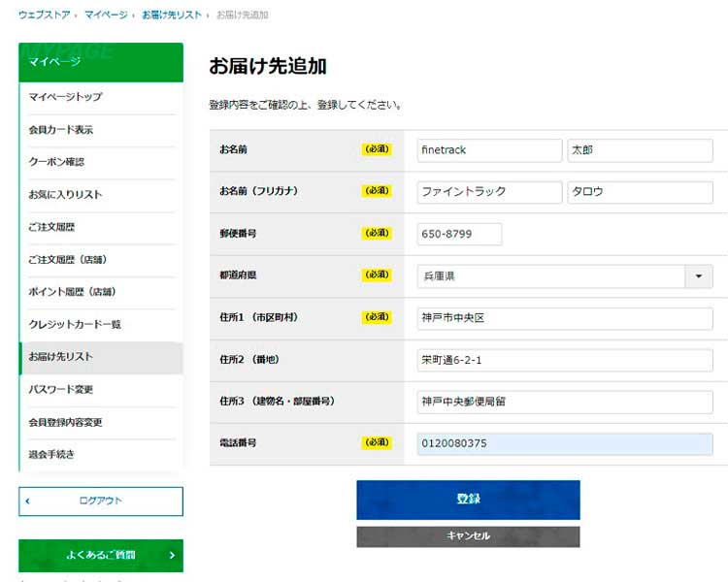728x582 pixels.
Task: Open よくあるご質問 FAQ green button
Action: coord(101,556)
